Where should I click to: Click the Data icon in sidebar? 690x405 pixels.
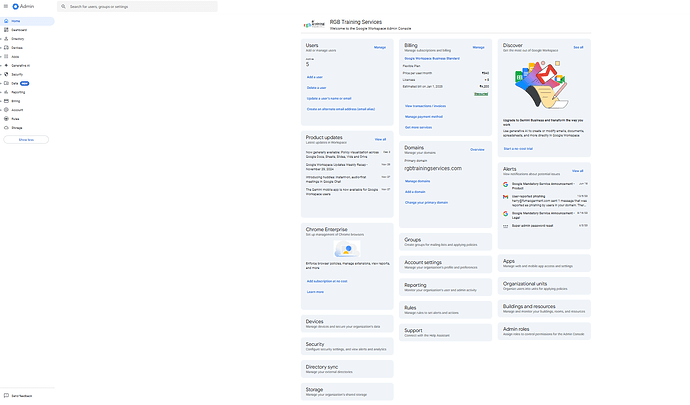pos(6,83)
